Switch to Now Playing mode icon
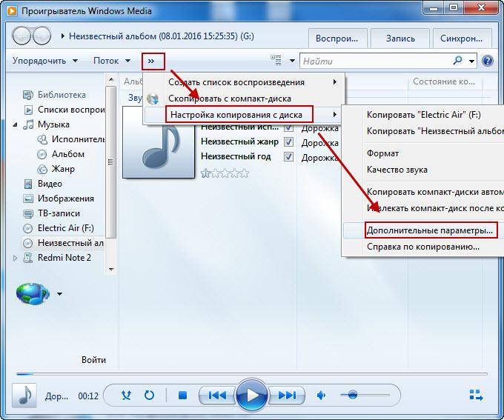Screen dimensions: 504x420 click(476, 395)
